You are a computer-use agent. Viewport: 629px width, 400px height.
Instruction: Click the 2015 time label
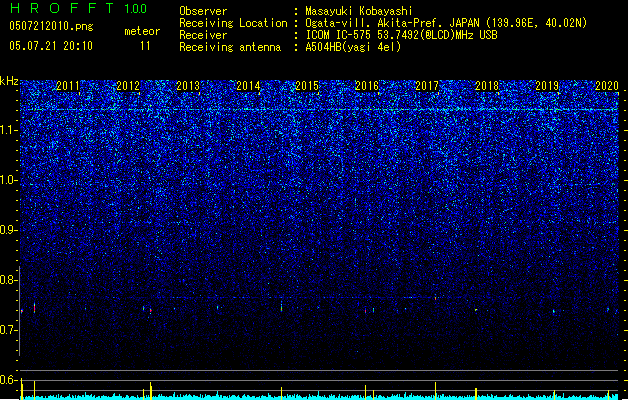[307, 85]
